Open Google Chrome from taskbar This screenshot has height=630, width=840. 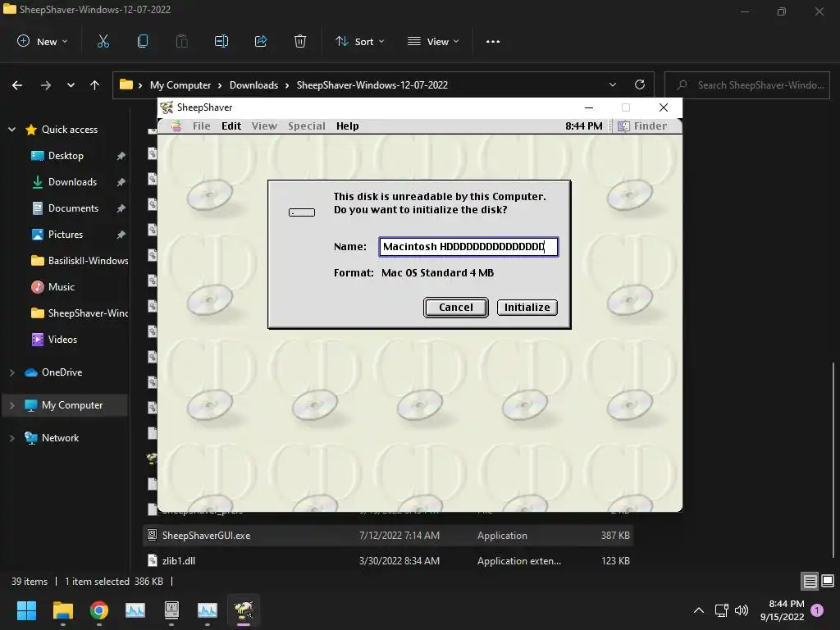(99, 610)
